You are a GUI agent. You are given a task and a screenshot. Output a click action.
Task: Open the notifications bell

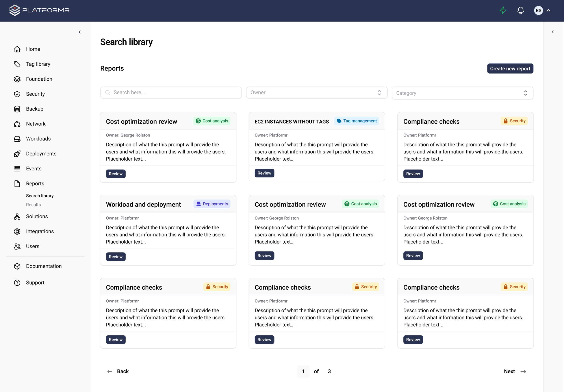(x=521, y=10)
